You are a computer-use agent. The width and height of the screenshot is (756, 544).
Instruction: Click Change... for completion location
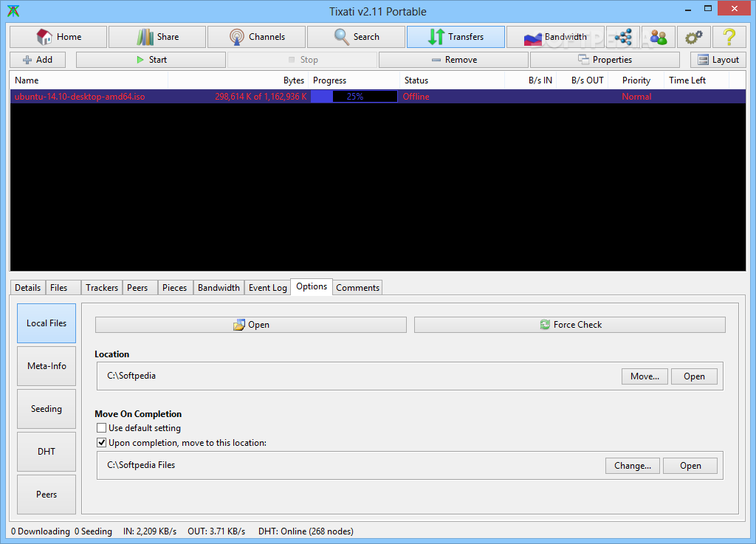pos(633,466)
